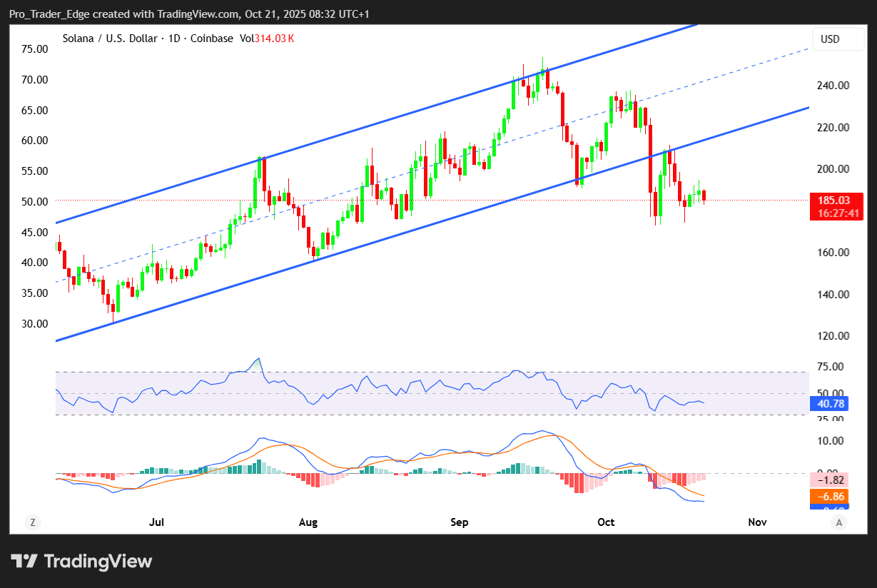This screenshot has height=588, width=877.
Task: Click the Vol 314.03 K volume readout
Action: point(268,39)
